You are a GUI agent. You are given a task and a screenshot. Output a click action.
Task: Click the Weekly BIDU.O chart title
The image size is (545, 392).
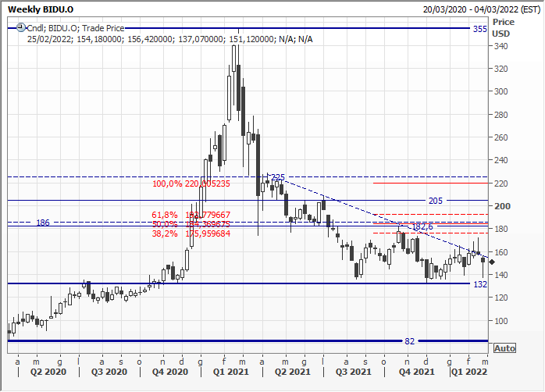(42, 9)
